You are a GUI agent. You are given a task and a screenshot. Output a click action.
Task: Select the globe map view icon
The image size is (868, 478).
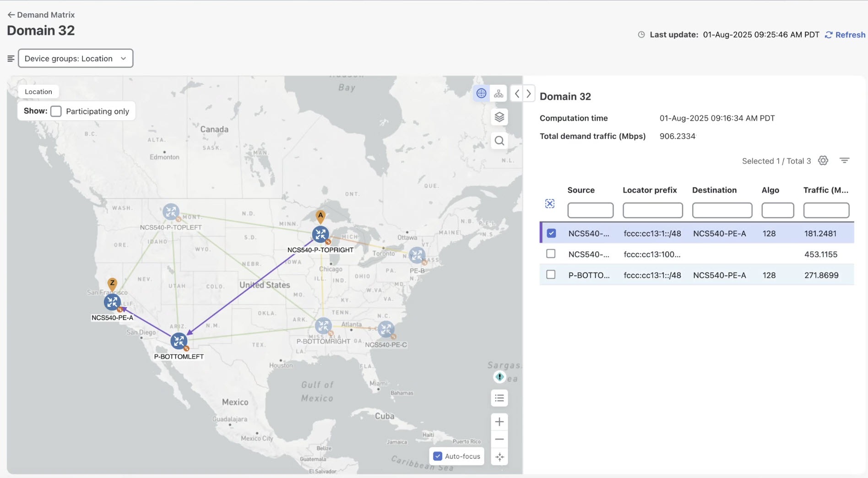click(x=481, y=93)
